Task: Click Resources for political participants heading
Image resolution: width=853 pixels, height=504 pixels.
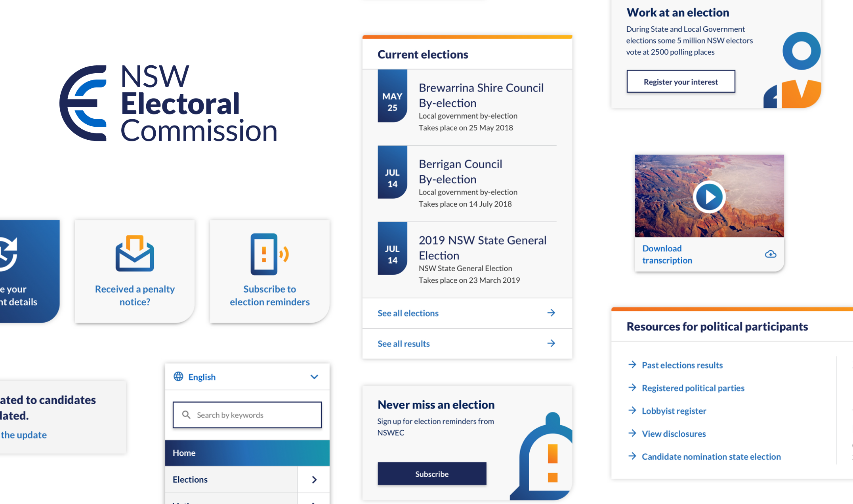Action: click(717, 327)
